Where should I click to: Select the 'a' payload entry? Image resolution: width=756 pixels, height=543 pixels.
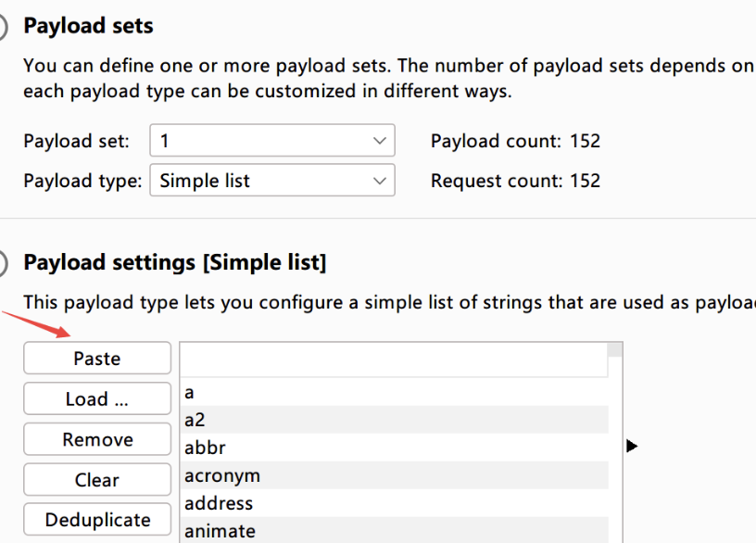click(394, 393)
